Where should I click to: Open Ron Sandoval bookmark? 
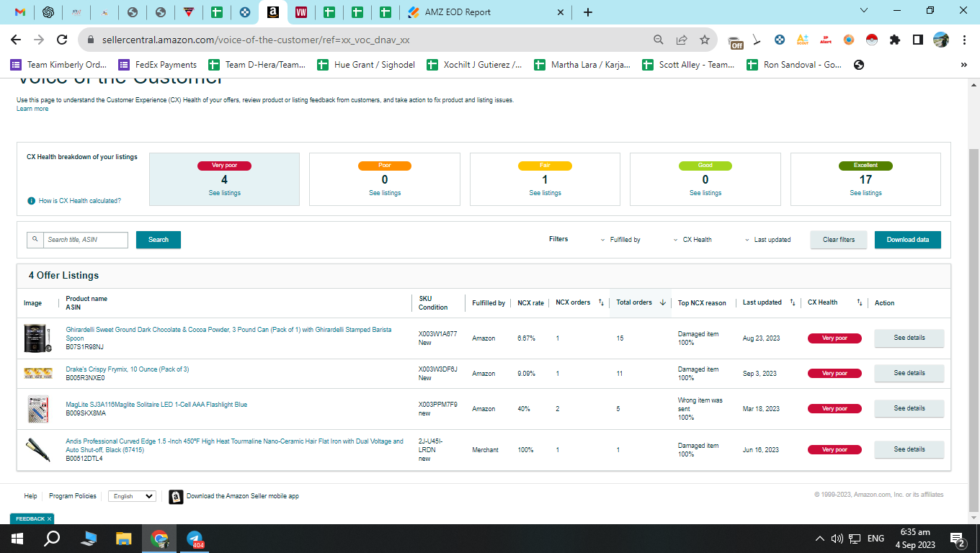tap(794, 65)
